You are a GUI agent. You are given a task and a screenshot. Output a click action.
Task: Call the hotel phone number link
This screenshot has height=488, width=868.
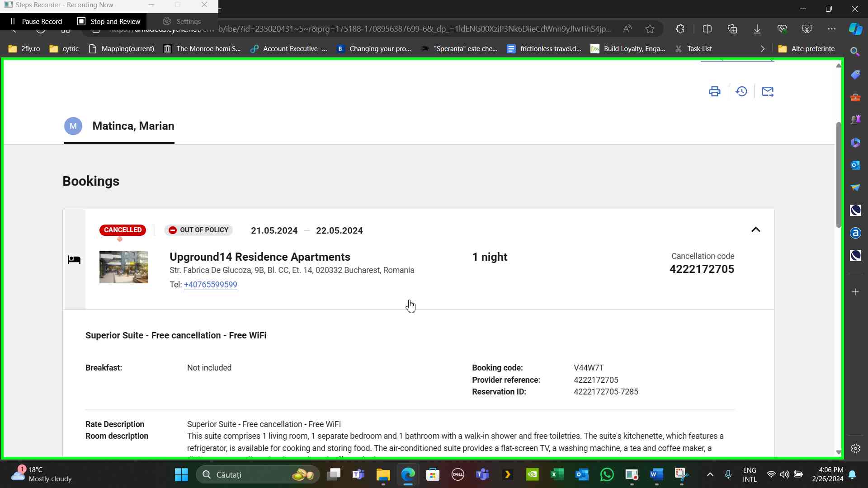(x=210, y=285)
